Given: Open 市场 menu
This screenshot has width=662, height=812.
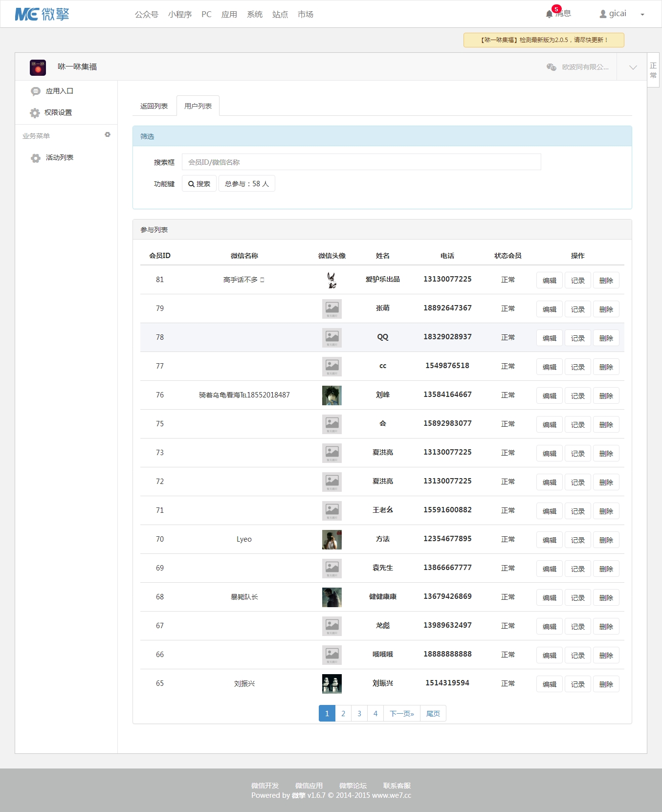Looking at the screenshot, I should tap(306, 15).
